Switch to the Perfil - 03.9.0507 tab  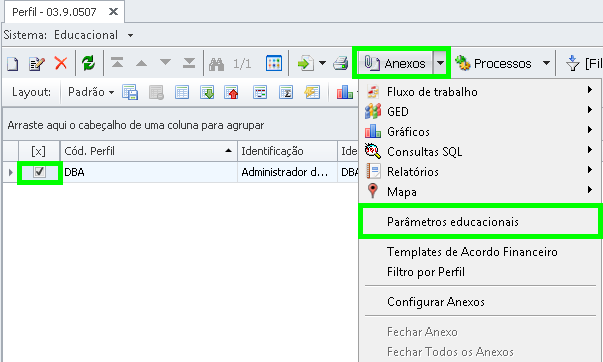(x=54, y=12)
